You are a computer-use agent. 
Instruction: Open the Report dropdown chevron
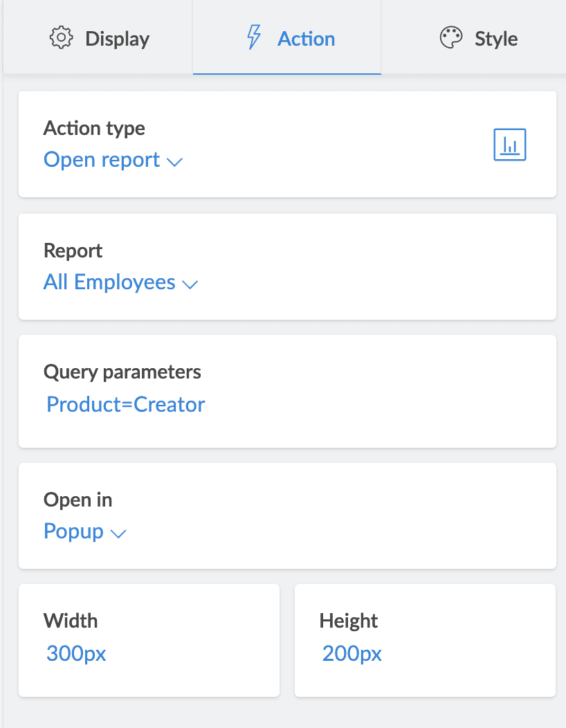click(x=190, y=284)
